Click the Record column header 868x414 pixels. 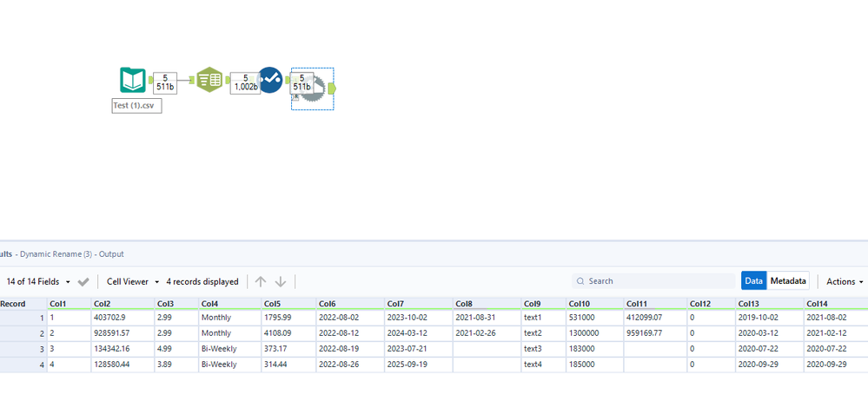[23, 304]
